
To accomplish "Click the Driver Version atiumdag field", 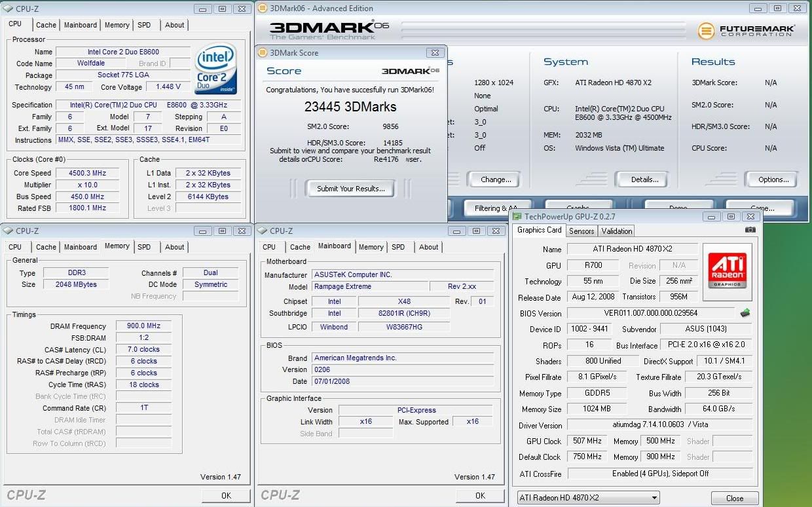I will tap(660, 425).
